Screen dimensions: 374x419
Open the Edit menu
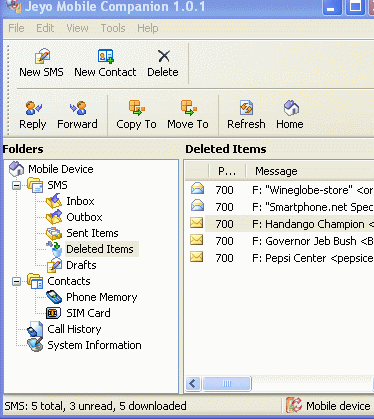tap(45, 28)
